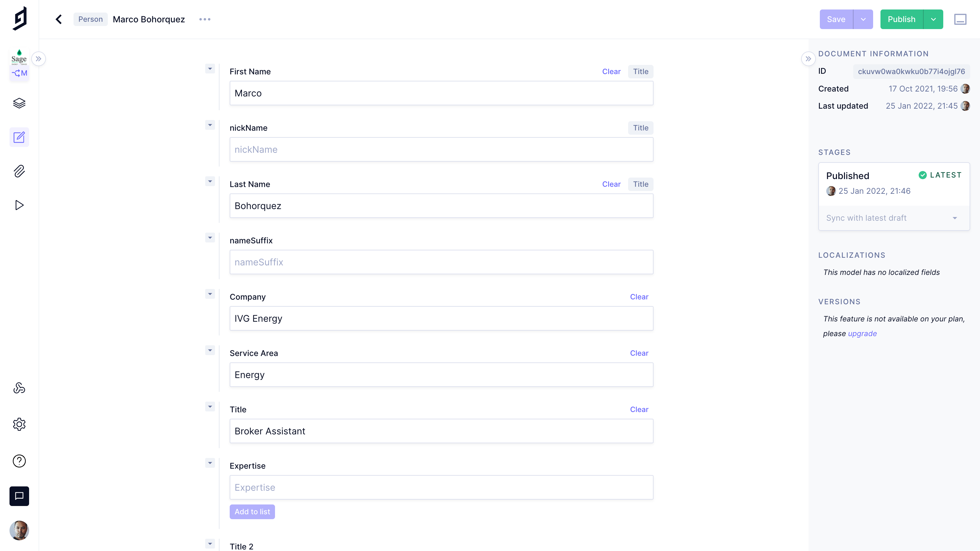Open the chat support icon

[19, 496]
